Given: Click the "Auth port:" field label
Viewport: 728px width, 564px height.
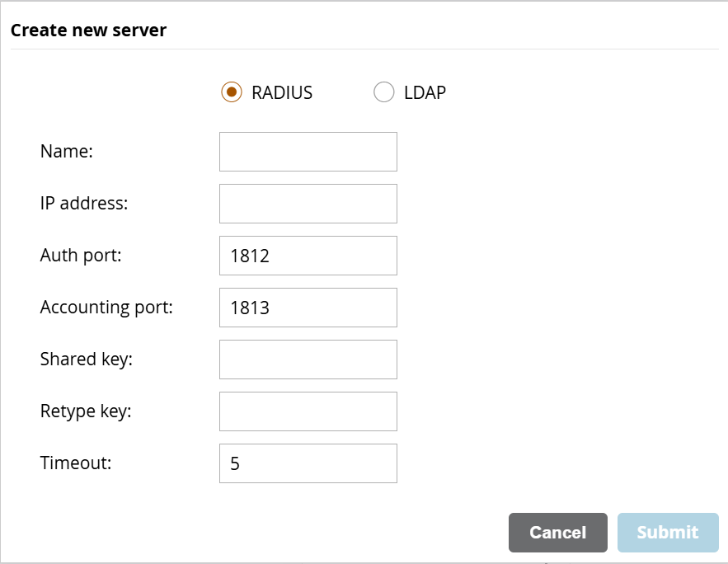Looking at the screenshot, I should (x=81, y=256).
